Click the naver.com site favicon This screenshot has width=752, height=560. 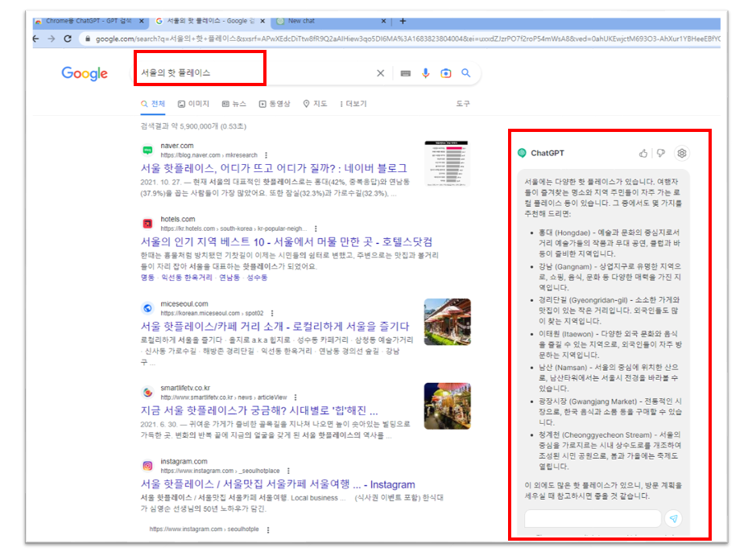tap(147, 150)
